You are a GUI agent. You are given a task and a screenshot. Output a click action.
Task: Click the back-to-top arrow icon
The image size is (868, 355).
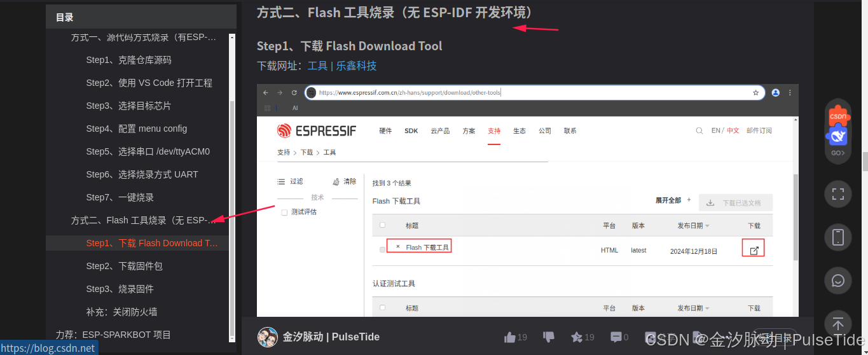pyautogui.click(x=838, y=323)
